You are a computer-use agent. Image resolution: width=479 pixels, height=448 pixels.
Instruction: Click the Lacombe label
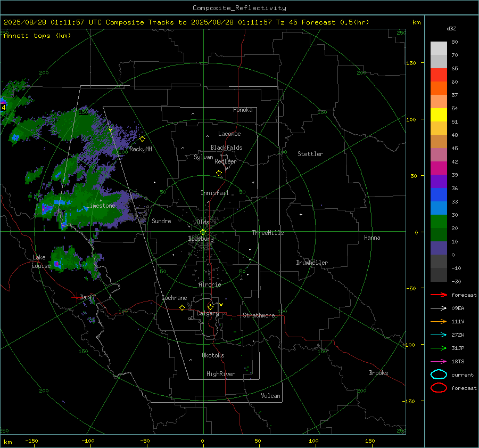point(229,134)
